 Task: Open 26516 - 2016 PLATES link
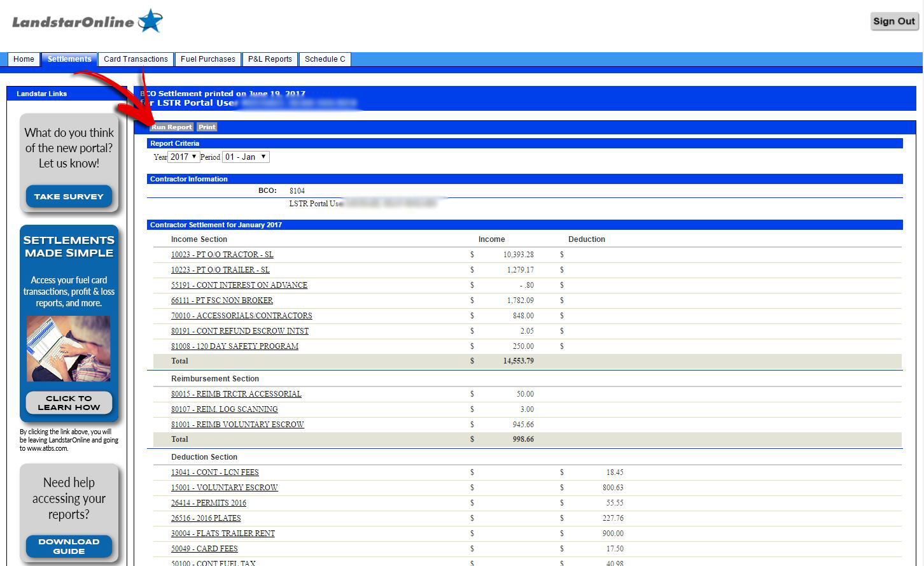point(206,518)
